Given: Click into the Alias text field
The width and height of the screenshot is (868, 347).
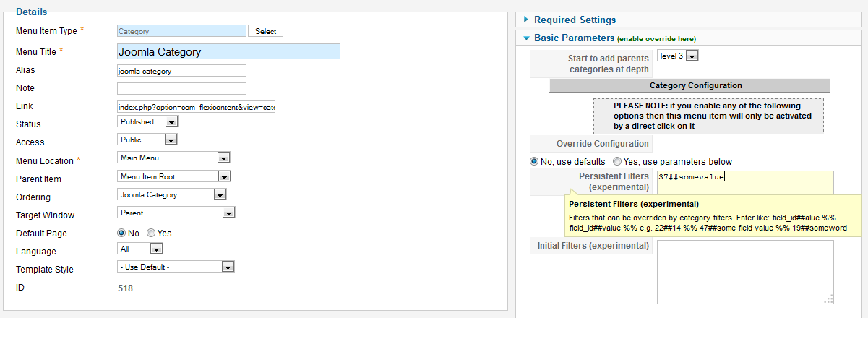Looking at the screenshot, I should click(x=181, y=71).
